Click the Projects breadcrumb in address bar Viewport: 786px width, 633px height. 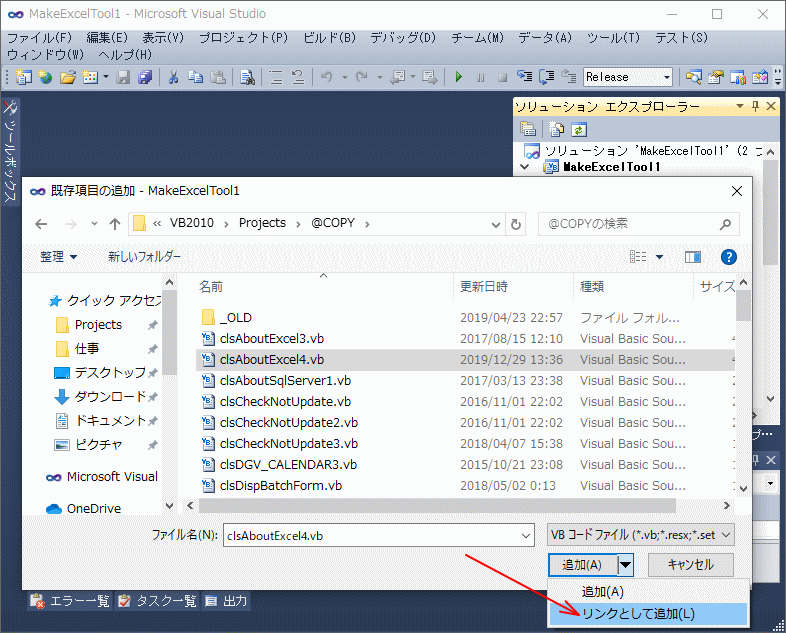pos(262,223)
